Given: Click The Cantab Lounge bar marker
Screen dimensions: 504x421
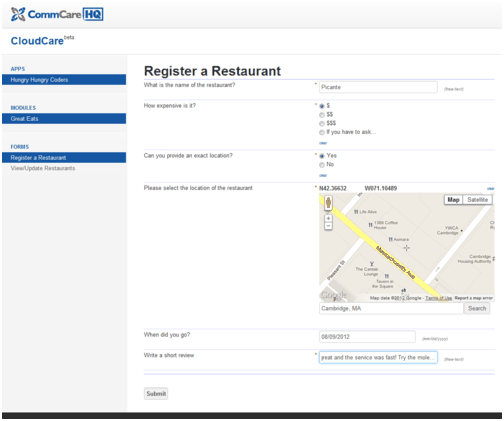Looking at the screenshot, I should pyautogui.click(x=372, y=264).
